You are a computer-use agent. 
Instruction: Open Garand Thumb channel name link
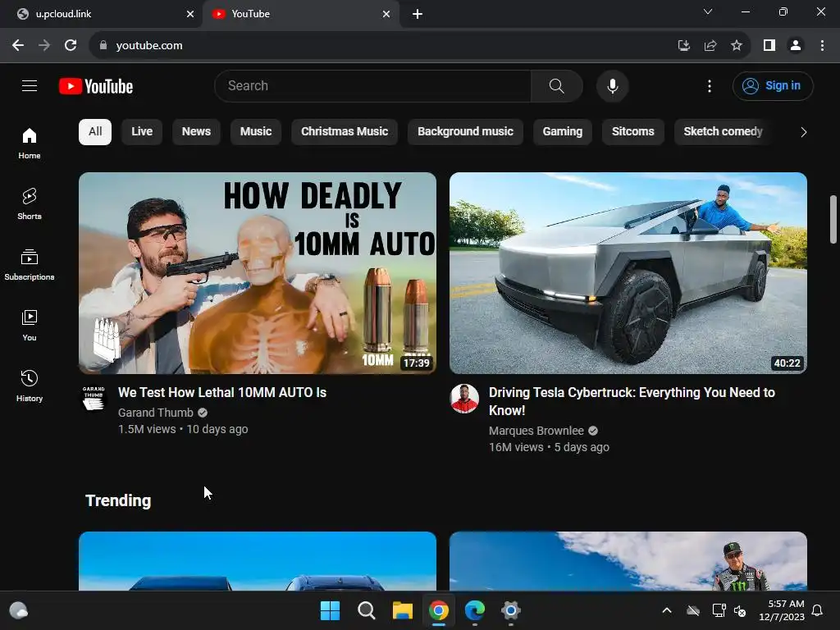click(x=155, y=413)
